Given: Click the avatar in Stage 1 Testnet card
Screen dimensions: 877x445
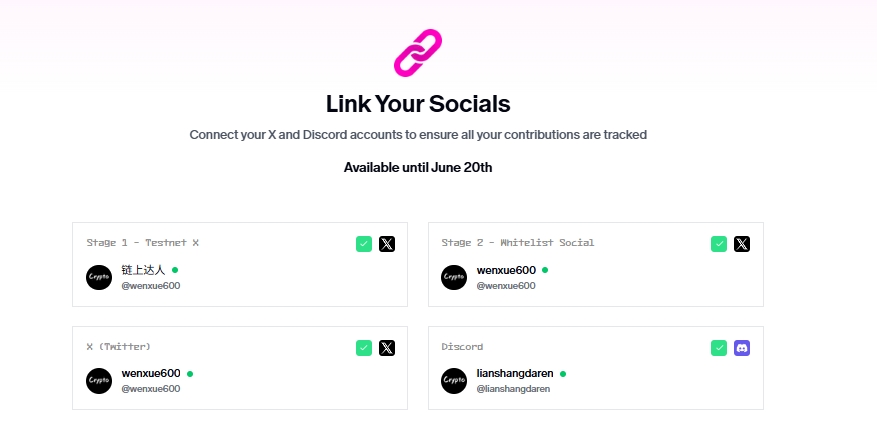Looking at the screenshot, I should point(99,277).
